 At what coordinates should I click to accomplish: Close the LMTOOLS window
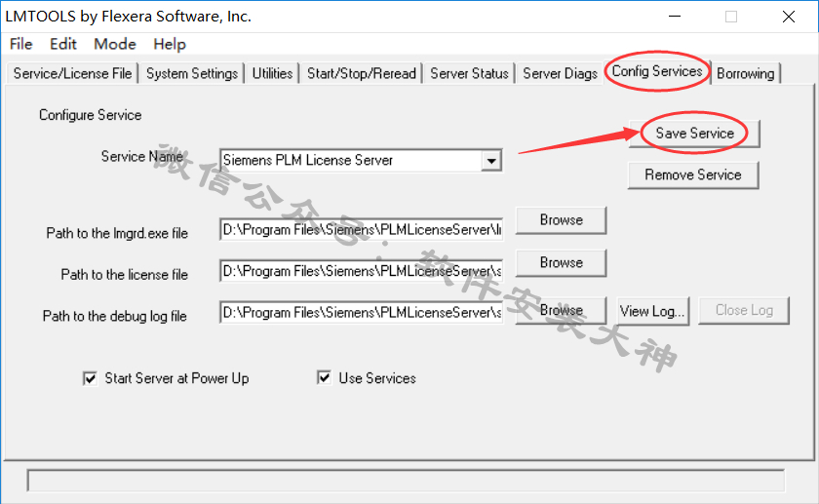[789, 17]
